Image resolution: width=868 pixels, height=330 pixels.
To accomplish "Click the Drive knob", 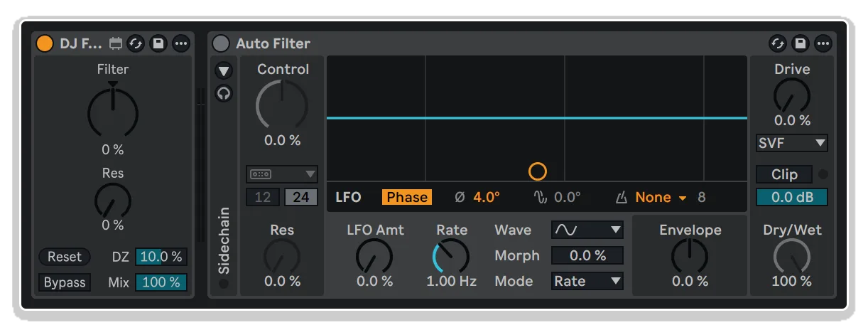I will click(792, 96).
